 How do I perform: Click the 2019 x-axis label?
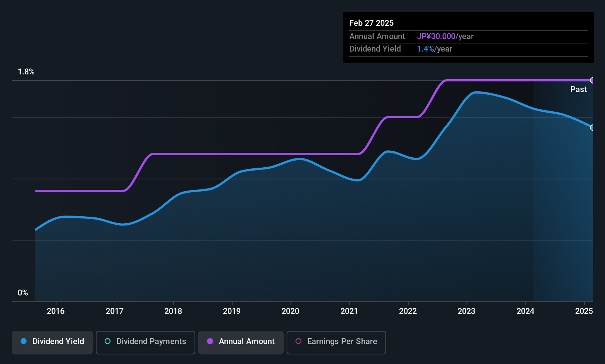click(x=232, y=311)
